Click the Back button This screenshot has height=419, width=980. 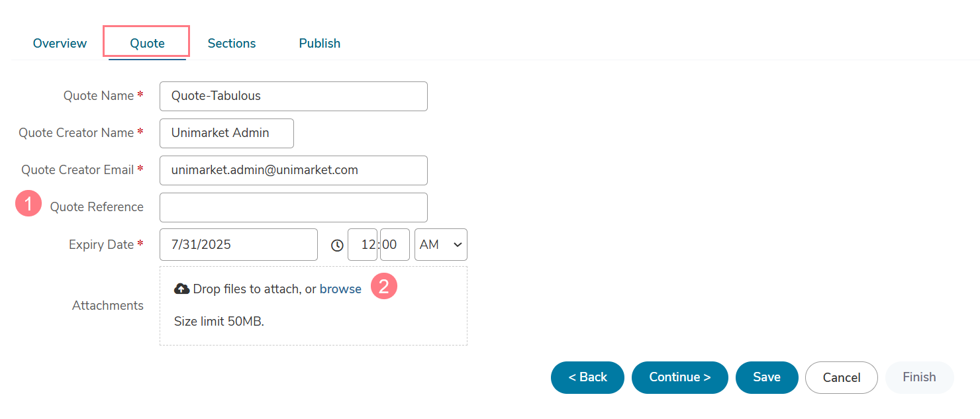587,377
